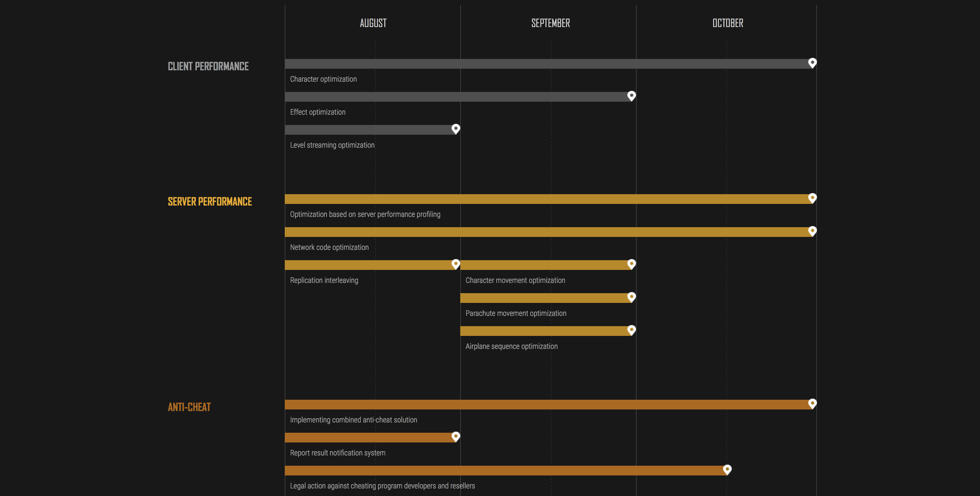
Task: Click the Level streaming optimization marker pin
Action: [x=456, y=129]
